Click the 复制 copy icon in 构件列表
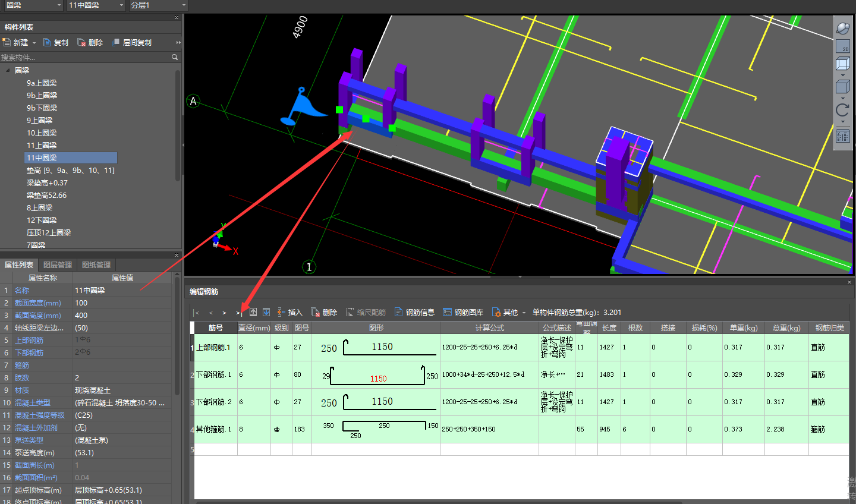 pos(47,42)
